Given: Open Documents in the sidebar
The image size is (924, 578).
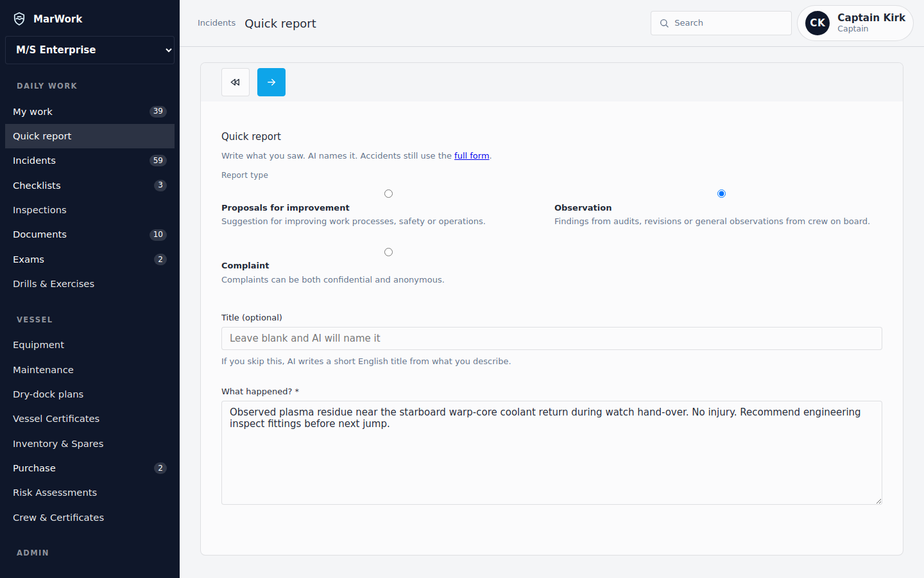Looking at the screenshot, I should point(90,234).
